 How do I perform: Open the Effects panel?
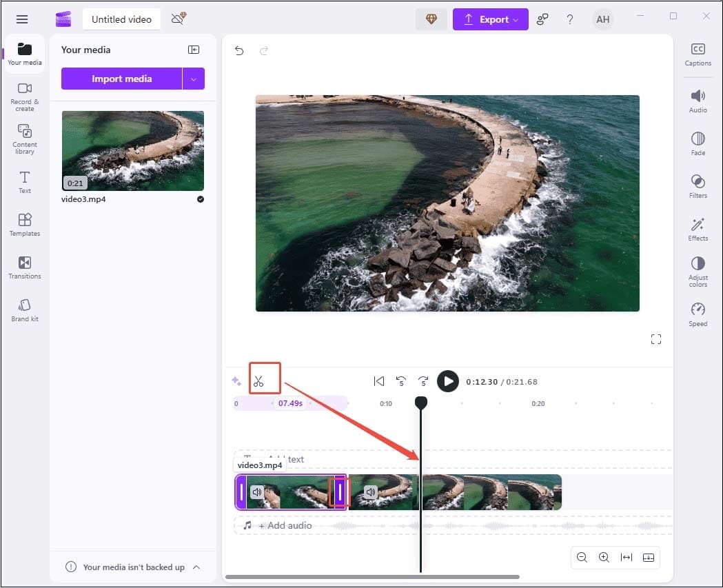coord(697,230)
